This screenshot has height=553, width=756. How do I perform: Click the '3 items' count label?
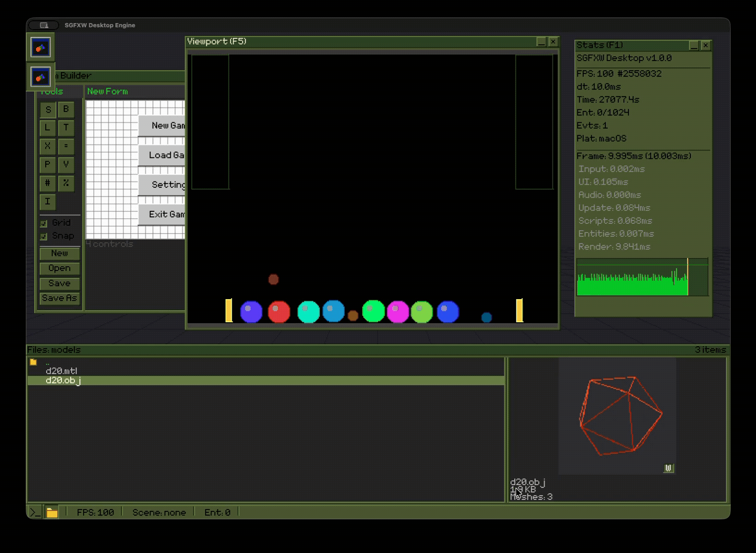pyautogui.click(x=710, y=350)
